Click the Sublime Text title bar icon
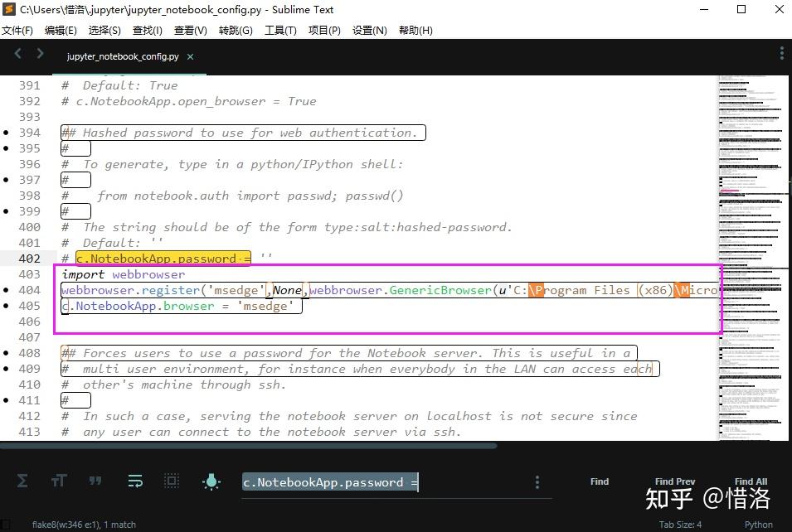Viewport: 792px width, 532px height. 9,9
